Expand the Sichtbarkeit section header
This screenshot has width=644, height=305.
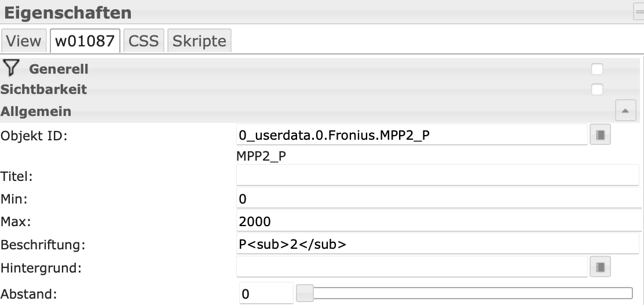click(44, 90)
